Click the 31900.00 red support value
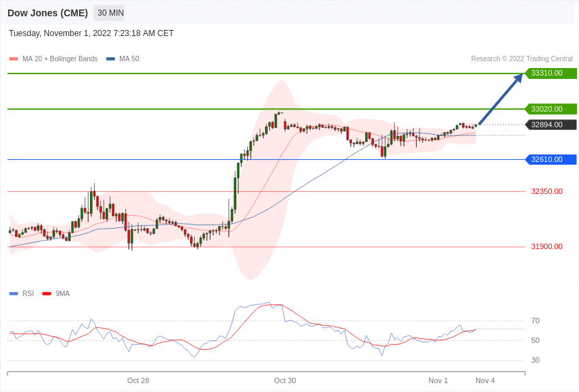 [x=547, y=247]
